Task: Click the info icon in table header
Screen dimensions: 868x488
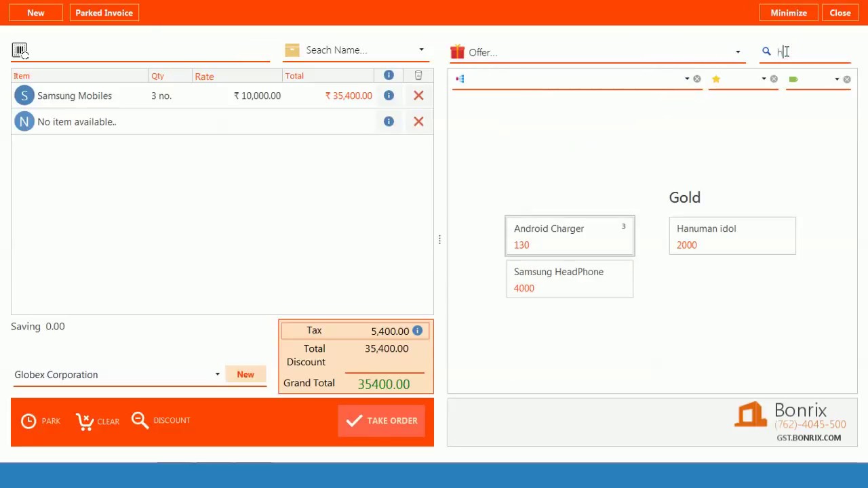Action: tap(389, 75)
